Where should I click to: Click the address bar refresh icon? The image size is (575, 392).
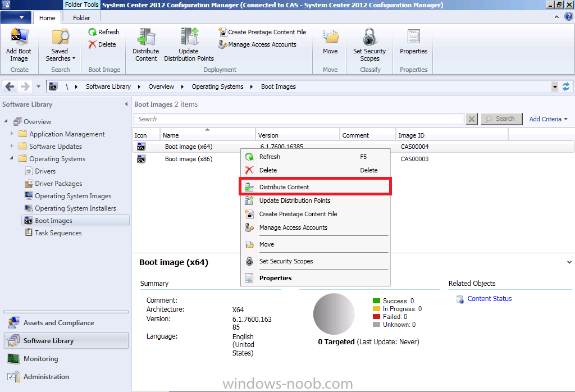point(566,86)
